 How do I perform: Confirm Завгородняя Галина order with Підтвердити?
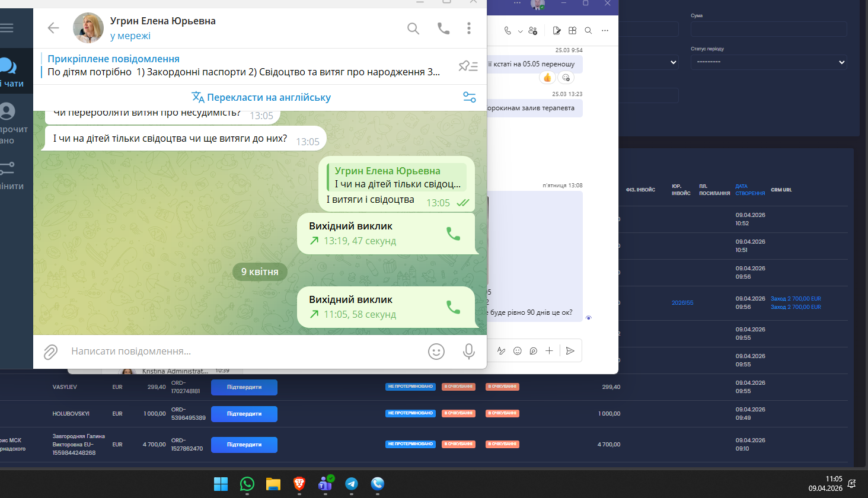pyautogui.click(x=244, y=445)
